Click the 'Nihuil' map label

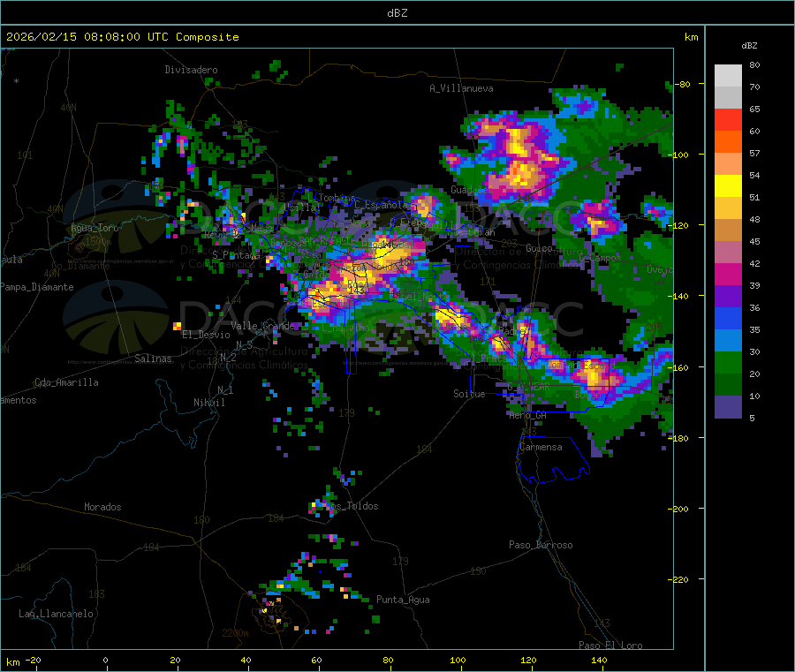[x=209, y=403]
